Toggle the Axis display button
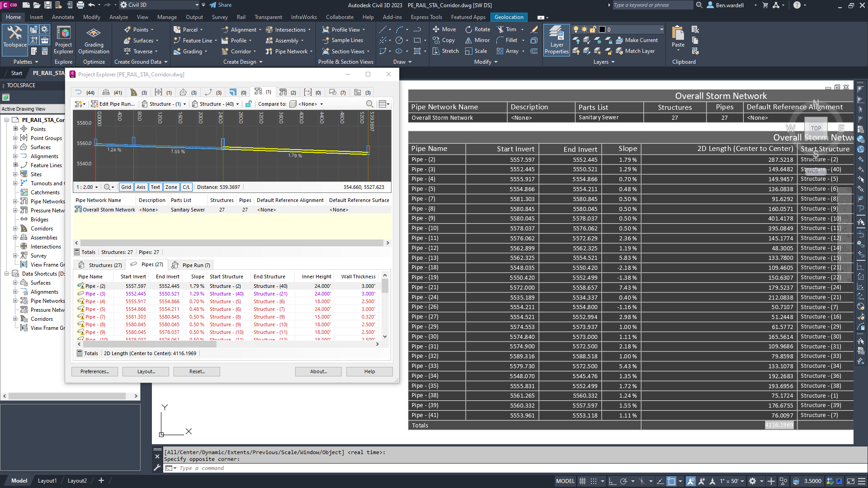Screen dimensions: 868x488 pos(141,187)
